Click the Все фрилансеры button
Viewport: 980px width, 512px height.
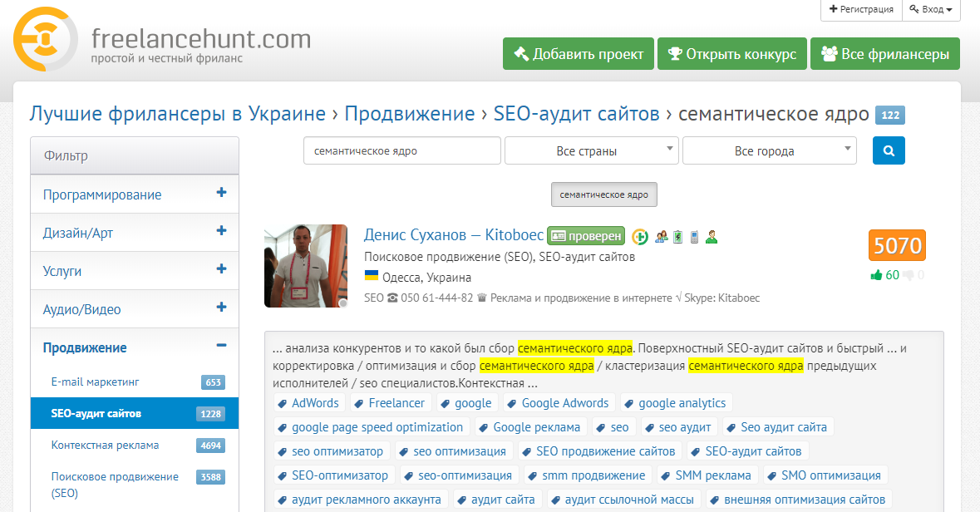[885, 54]
